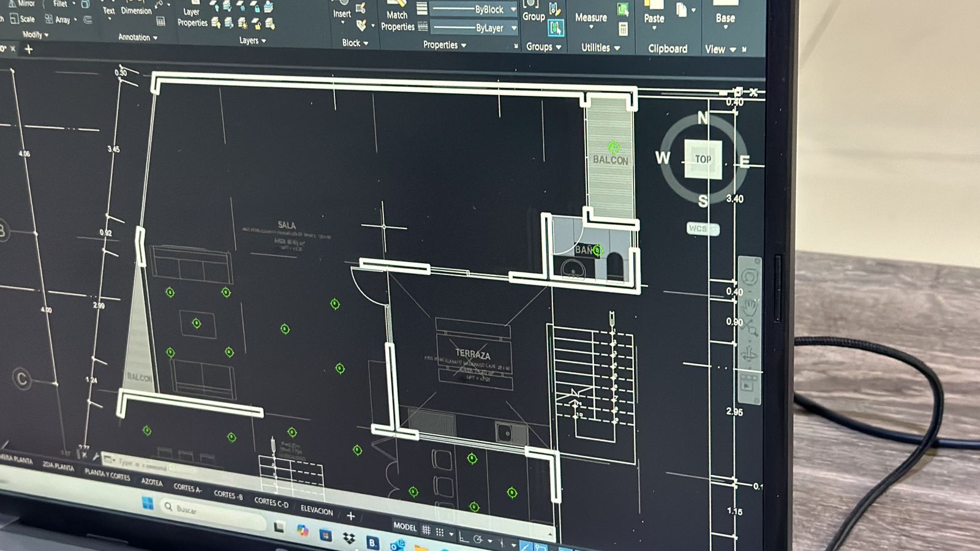980x551 pixels.
Task: Open the WCS coordinate system dropdown
Action: click(x=703, y=228)
